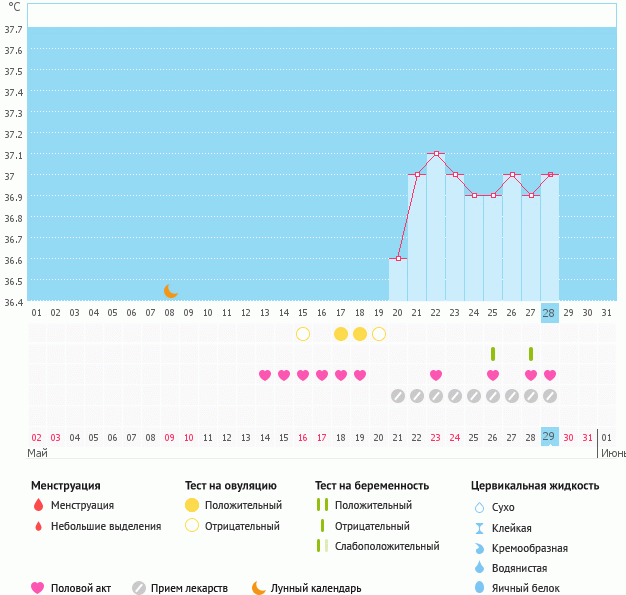Click the highlighted date 28 on the axis

[549, 312]
